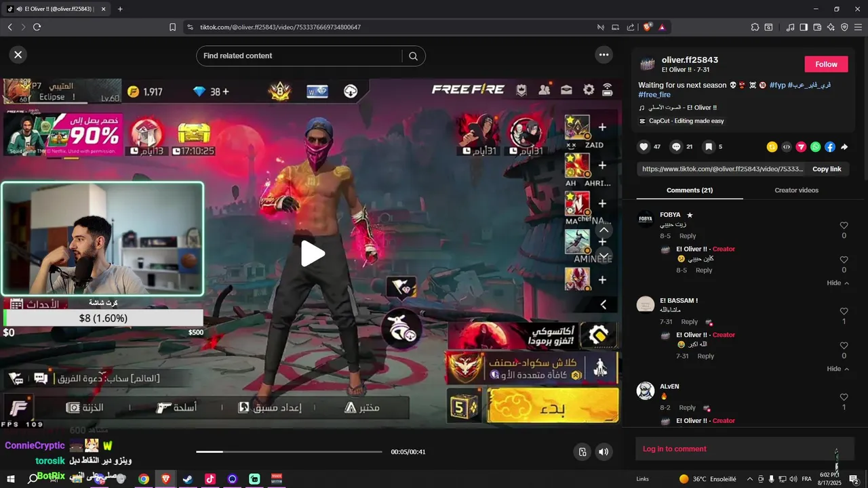
Task: Toggle the browser sidebar panel
Action: point(804,27)
